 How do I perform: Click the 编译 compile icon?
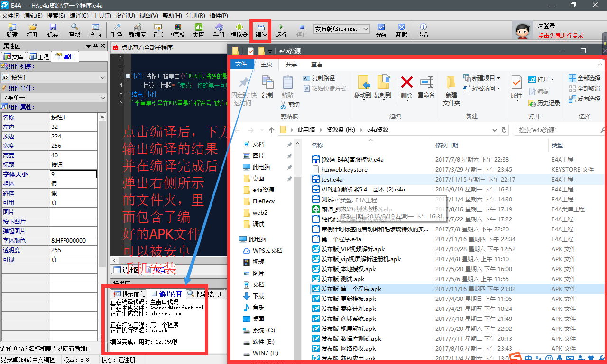pyautogui.click(x=261, y=30)
